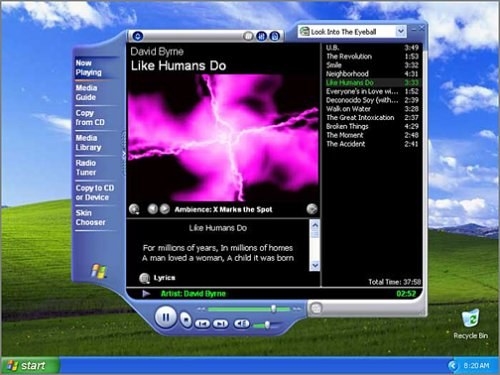The height and width of the screenshot is (375, 500).
Task: Open the Windows start menu
Action: 30,366
